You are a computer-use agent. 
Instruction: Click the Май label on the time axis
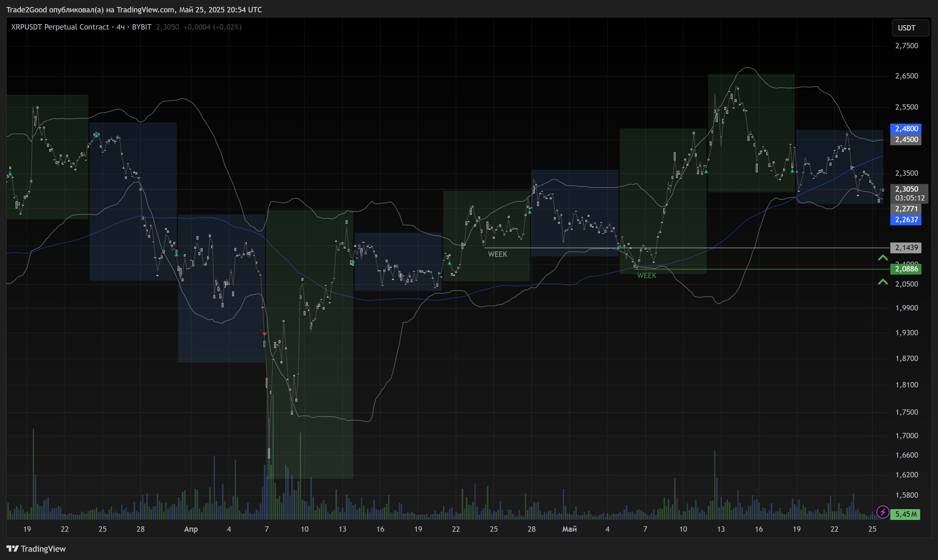pyautogui.click(x=569, y=529)
